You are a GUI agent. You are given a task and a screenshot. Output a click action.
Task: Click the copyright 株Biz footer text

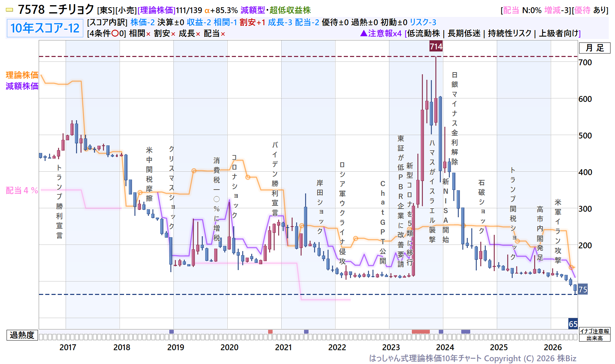473,358
